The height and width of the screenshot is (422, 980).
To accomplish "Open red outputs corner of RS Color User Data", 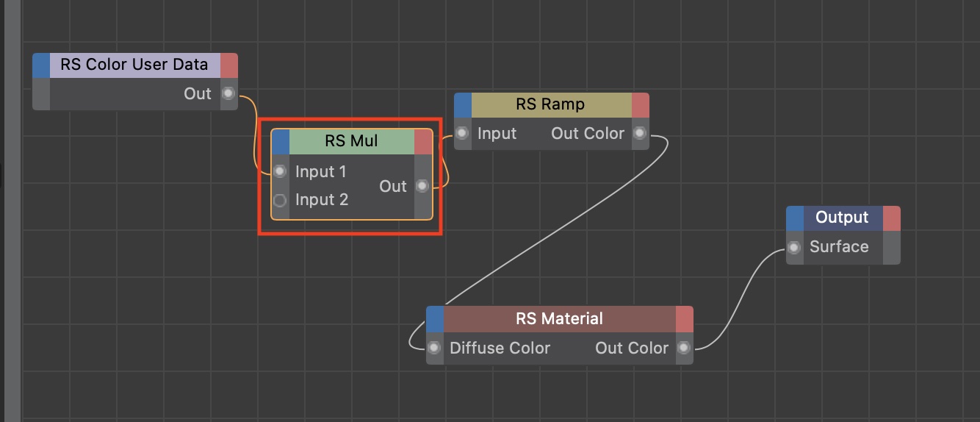I will click(229, 65).
